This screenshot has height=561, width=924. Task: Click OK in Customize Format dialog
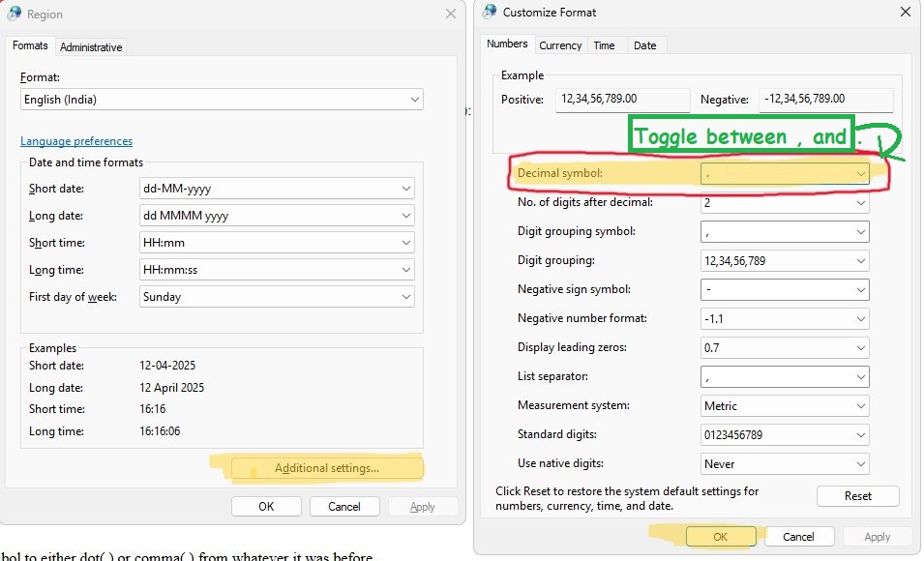point(721,537)
